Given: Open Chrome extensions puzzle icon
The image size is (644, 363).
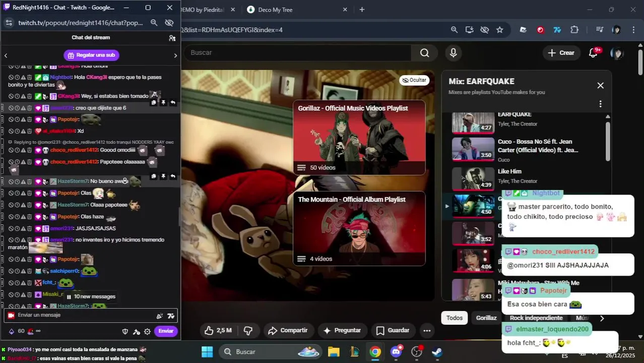Looking at the screenshot, I should pos(574,30).
